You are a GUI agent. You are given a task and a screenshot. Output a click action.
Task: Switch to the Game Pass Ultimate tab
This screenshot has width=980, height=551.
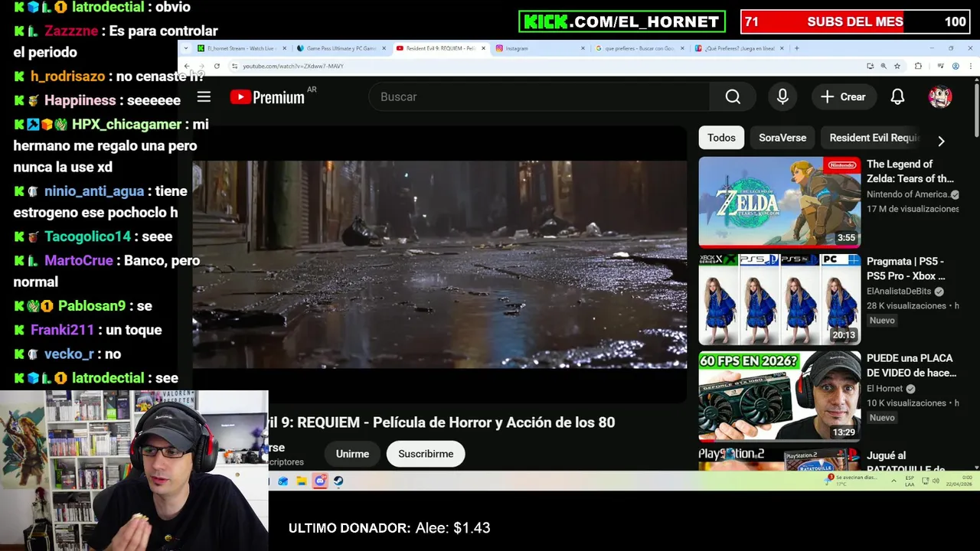(339, 48)
